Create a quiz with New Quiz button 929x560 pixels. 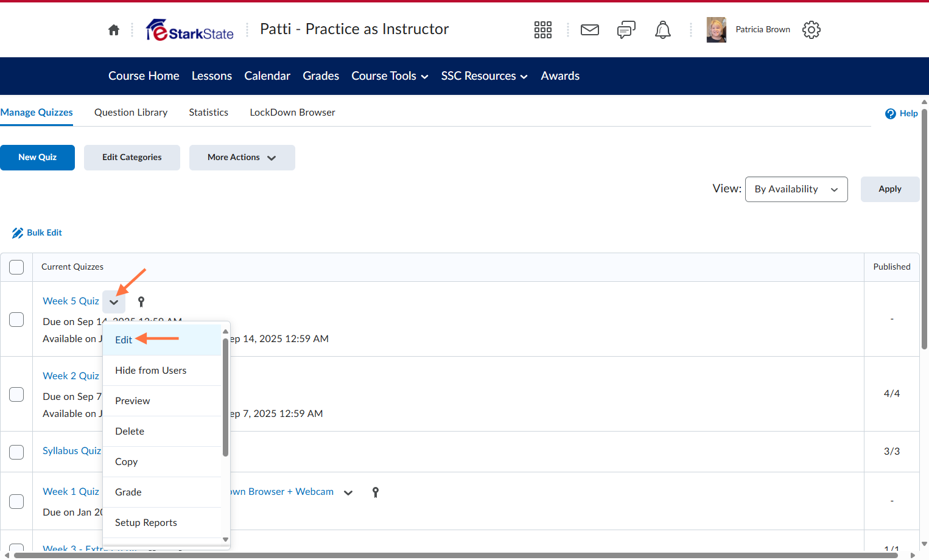click(38, 158)
